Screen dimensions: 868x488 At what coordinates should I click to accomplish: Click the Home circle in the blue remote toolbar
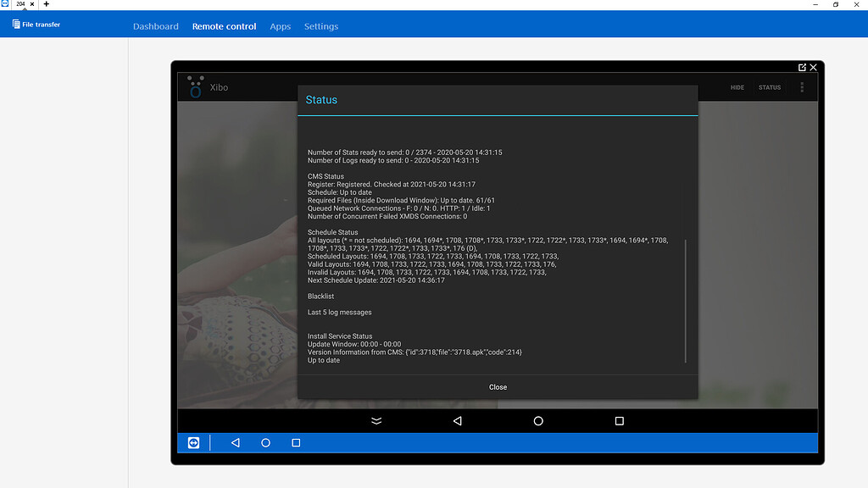pos(265,442)
